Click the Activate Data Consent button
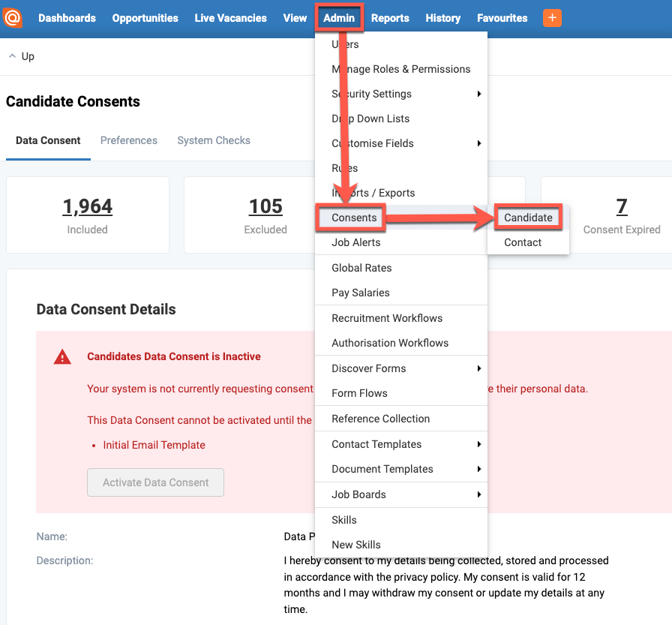This screenshot has width=672, height=625. tap(155, 482)
